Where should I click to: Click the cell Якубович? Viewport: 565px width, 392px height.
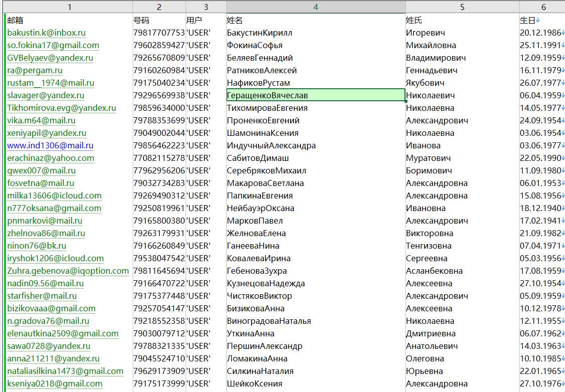click(462, 83)
